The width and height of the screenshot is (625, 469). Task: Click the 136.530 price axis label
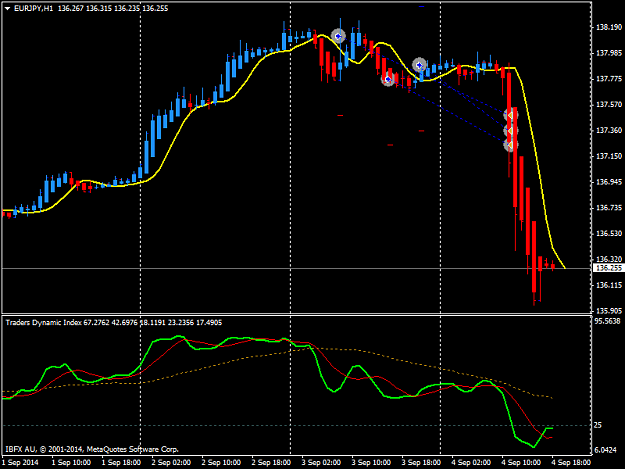click(609, 233)
